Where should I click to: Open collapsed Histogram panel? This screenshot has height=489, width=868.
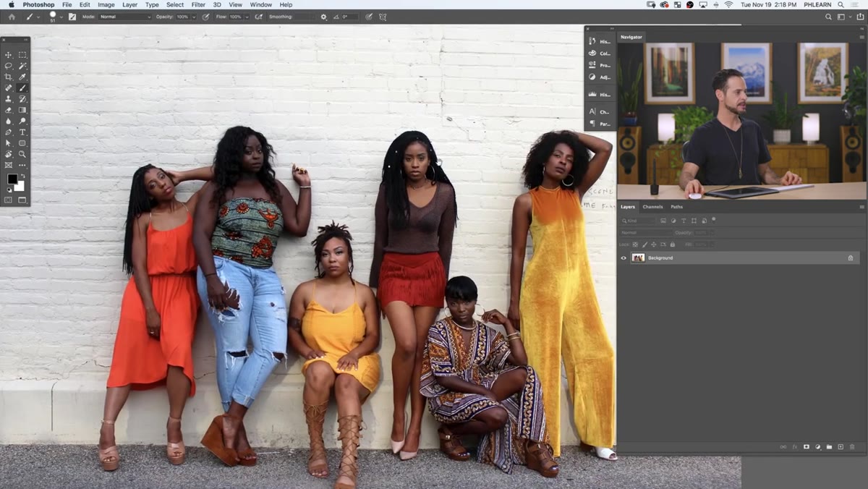point(600,94)
